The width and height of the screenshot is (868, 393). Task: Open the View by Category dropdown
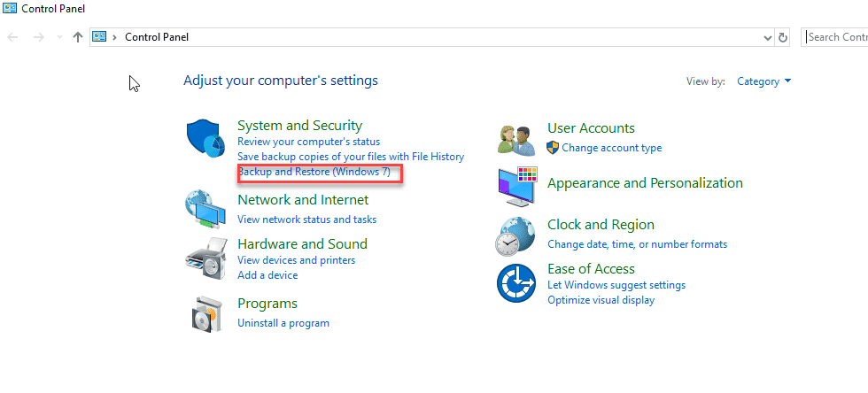(x=763, y=81)
